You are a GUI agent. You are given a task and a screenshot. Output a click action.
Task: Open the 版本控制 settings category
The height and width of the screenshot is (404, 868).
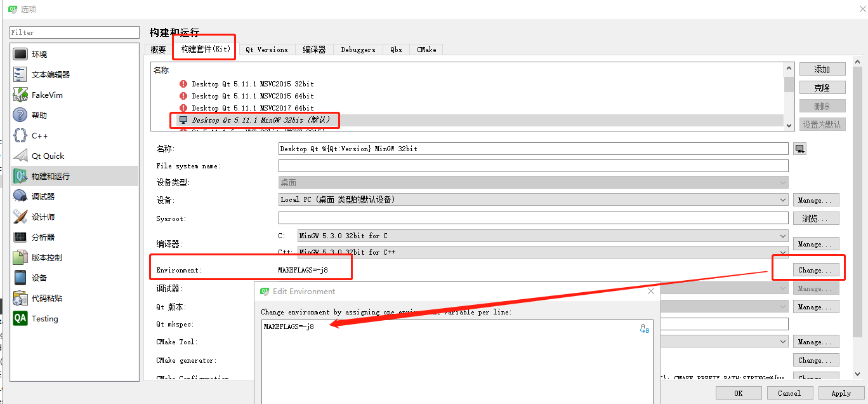point(76,258)
